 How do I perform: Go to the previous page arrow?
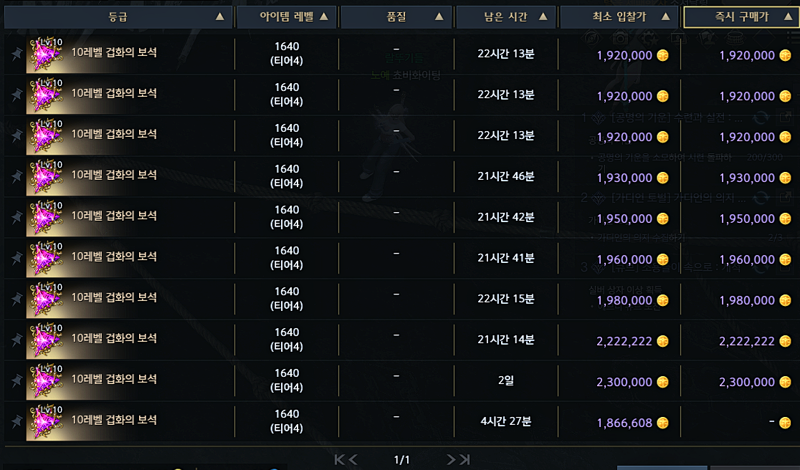click(353, 460)
